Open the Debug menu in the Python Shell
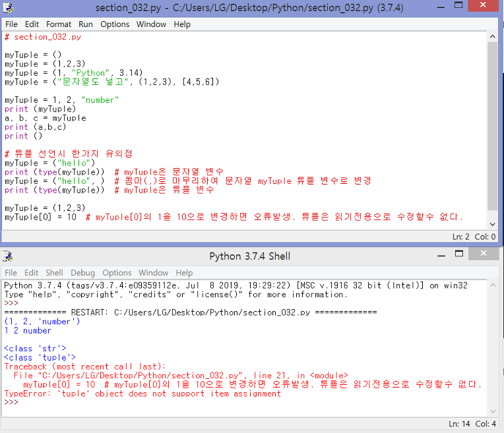 click(x=82, y=273)
